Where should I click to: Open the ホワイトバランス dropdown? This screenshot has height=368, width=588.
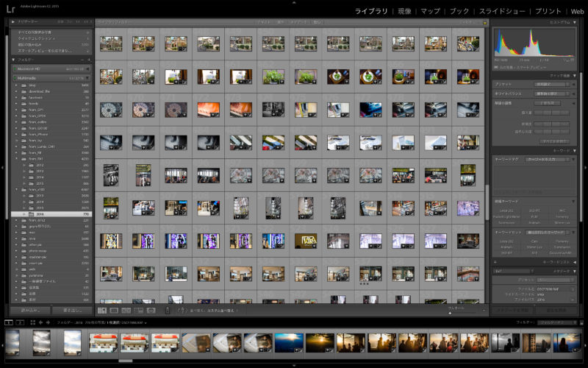[551, 94]
